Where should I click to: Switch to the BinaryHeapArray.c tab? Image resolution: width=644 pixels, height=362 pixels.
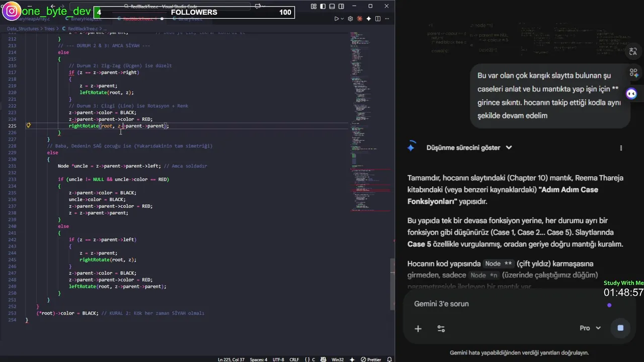(x=31, y=19)
